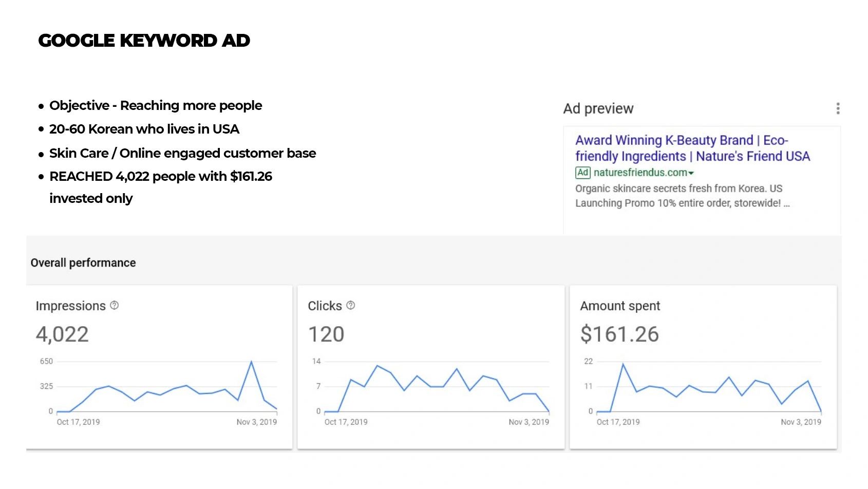Click the help icon next to Impressions
The height and width of the screenshot is (489, 868).
pos(115,306)
